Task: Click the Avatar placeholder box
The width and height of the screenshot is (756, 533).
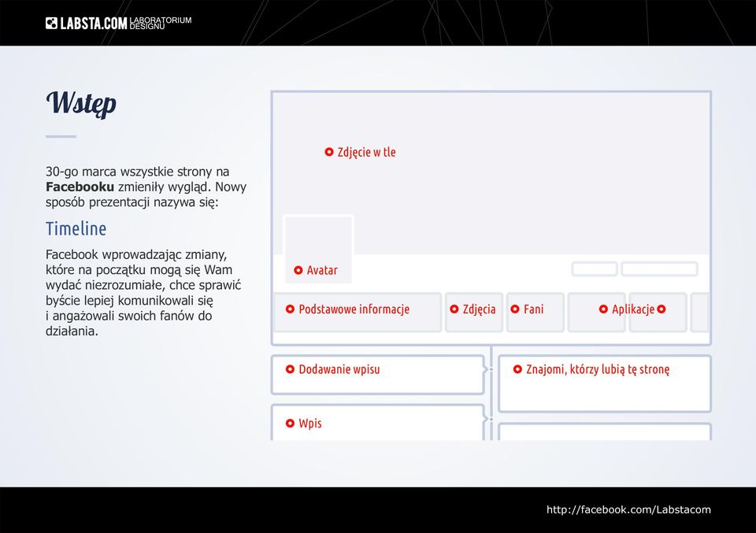Action: coord(318,249)
